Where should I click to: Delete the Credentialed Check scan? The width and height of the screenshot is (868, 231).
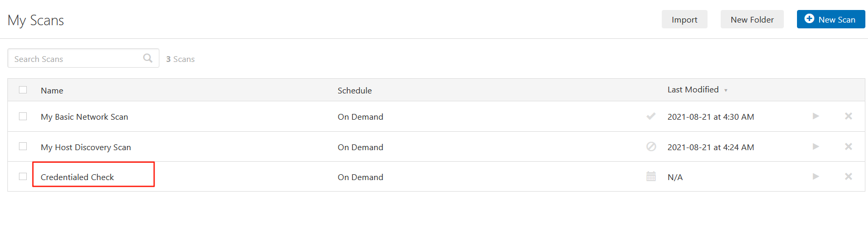coord(849,176)
